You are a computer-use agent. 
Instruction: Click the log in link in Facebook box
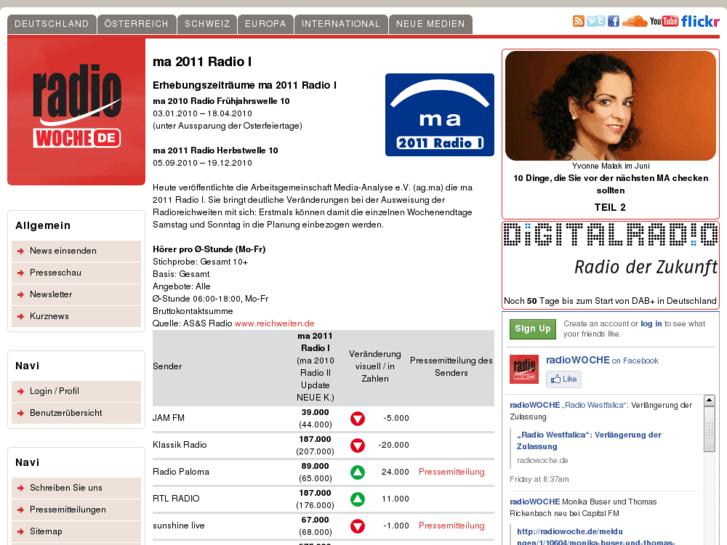[x=651, y=324]
